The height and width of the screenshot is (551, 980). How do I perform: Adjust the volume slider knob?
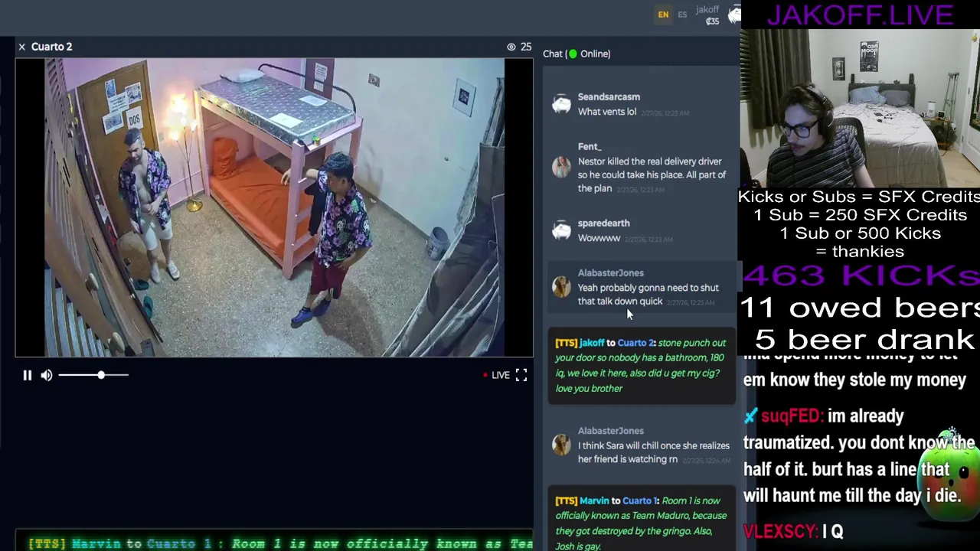101,375
